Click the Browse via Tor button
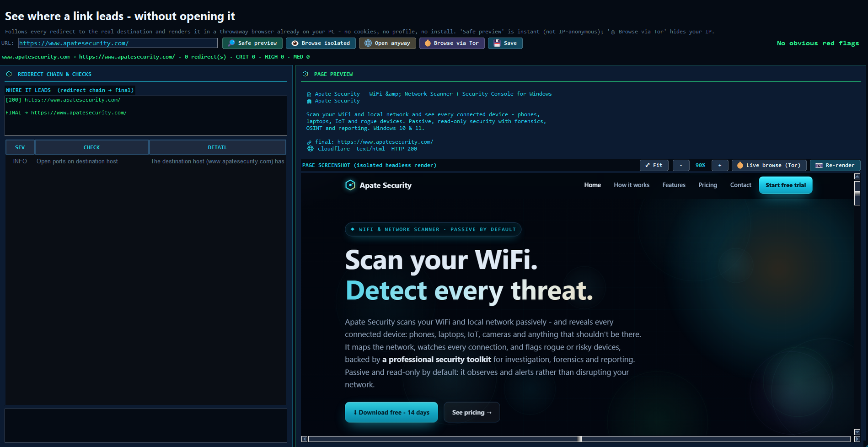 (x=452, y=43)
